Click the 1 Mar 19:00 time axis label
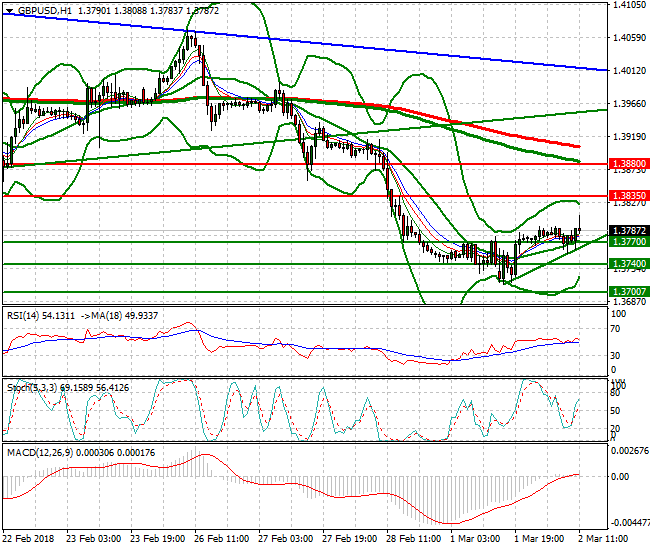 coord(539,539)
